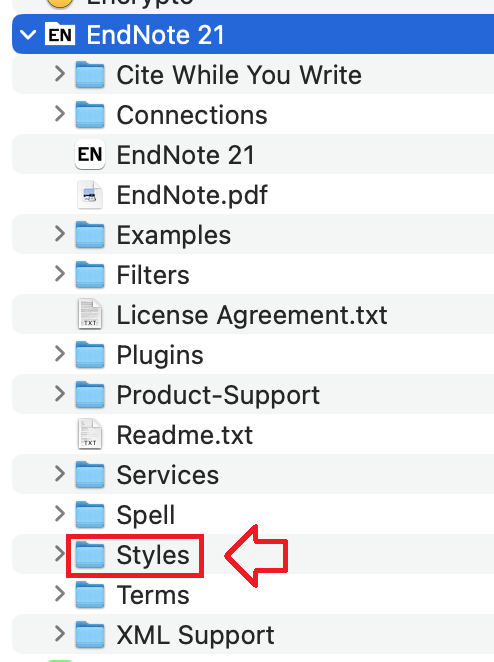This screenshot has height=662, width=494.
Task: Click the Connections folder icon
Action: coord(90,114)
